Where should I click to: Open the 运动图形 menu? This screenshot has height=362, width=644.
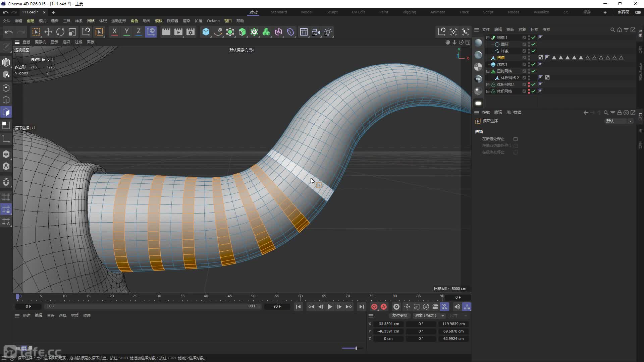coord(118,21)
